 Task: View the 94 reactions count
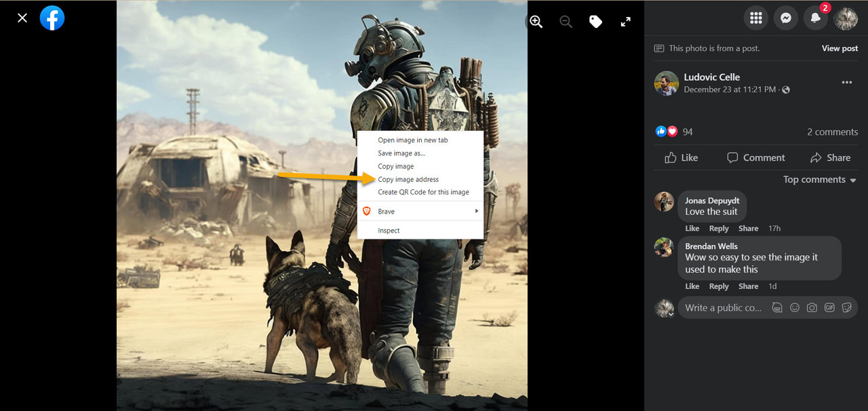[x=688, y=132]
